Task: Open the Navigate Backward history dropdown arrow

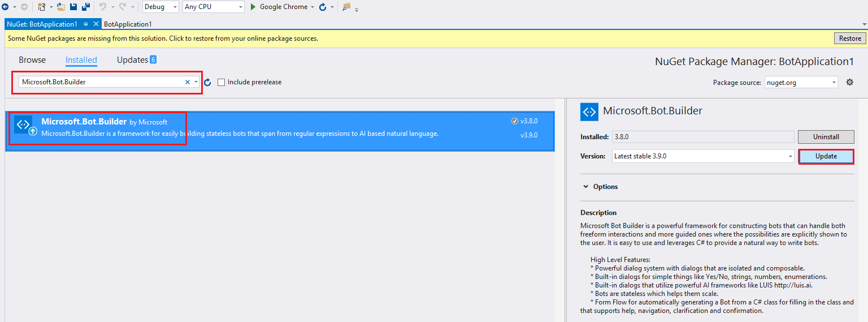Action: [14, 7]
